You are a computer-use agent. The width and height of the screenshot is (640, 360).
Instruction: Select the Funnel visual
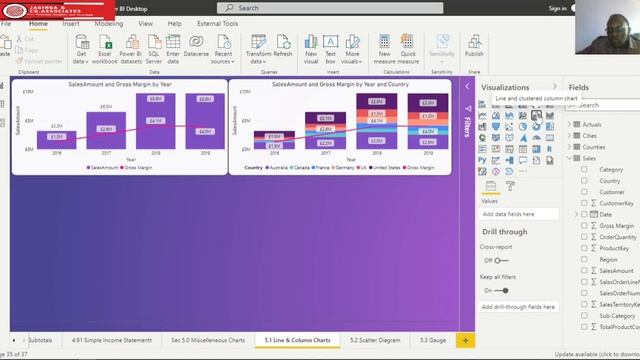(496, 127)
